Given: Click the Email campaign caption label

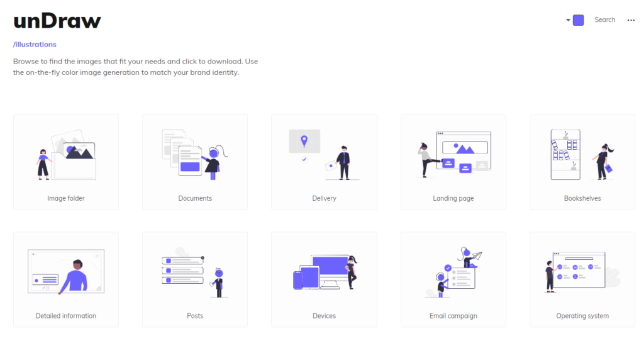Looking at the screenshot, I should click(453, 316).
